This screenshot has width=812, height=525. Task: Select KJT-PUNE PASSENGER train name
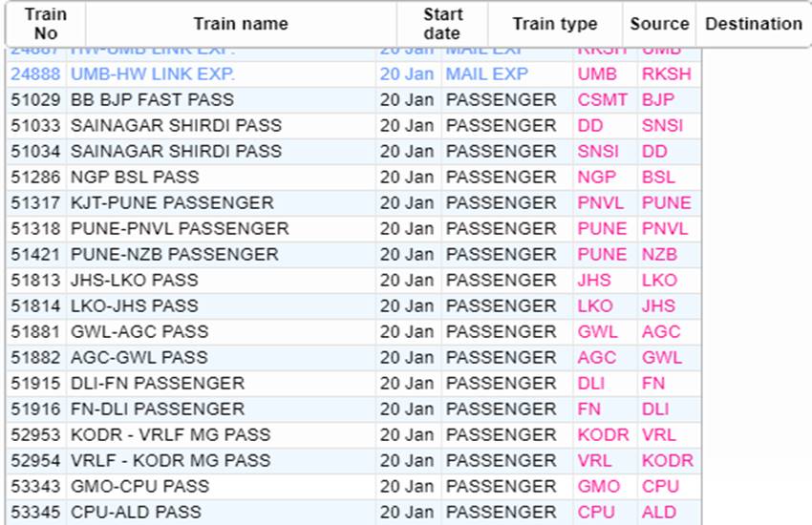(x=172, y=202)
